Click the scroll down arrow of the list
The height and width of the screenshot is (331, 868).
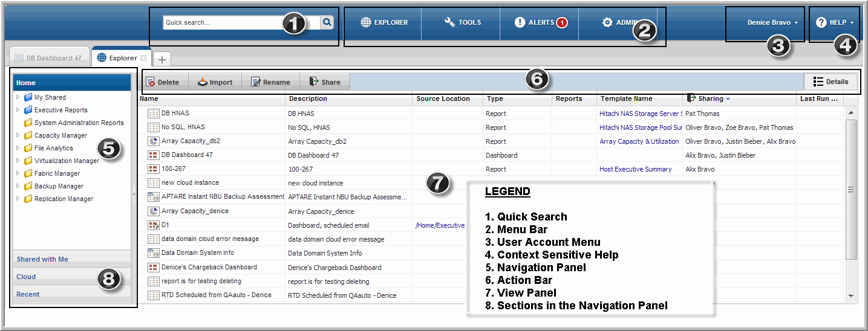[x=851, y=296]
